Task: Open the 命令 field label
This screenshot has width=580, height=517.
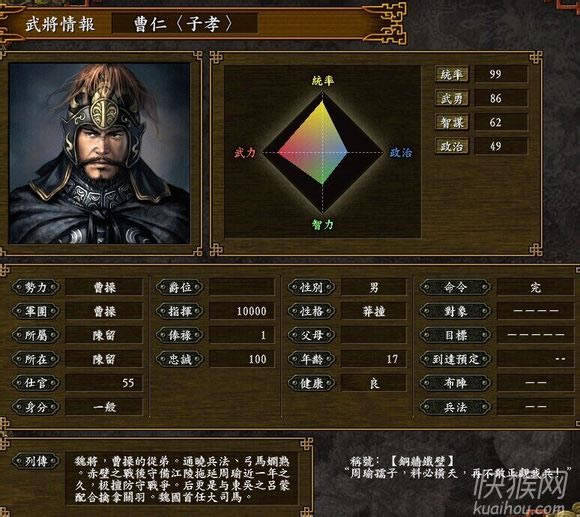Action: pos(455,287)
